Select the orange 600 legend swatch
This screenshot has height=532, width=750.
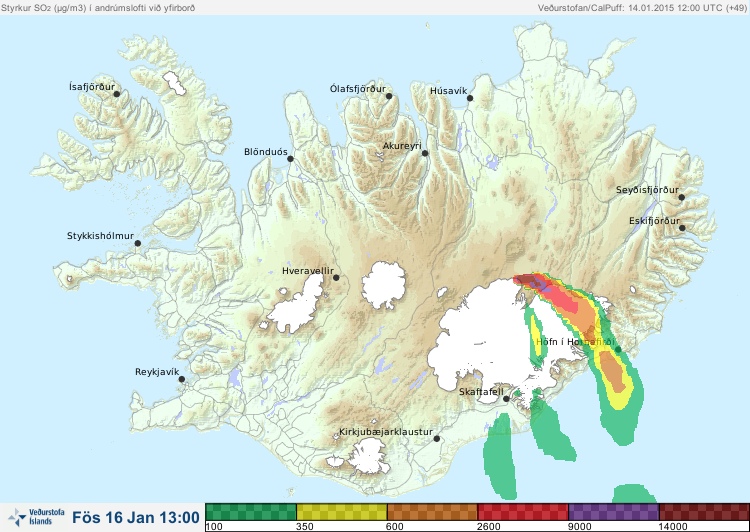(432, 512)
